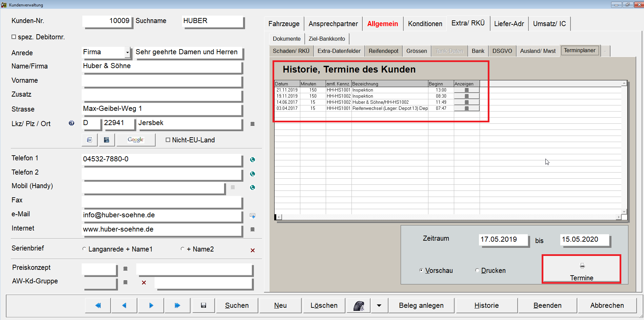The height and width of the screenshot is (320, 644).
Task: Switch to Liefer-Adr tab
Action: click(509, 24)
